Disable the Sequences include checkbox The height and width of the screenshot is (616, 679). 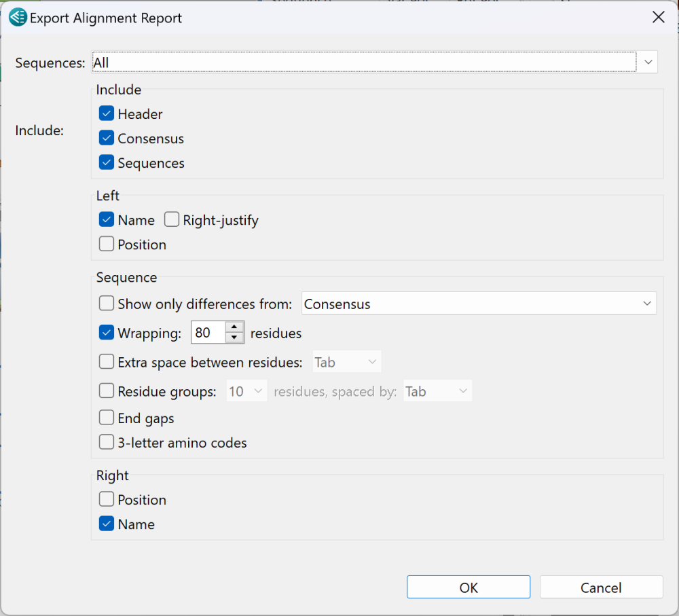pos(106,162)
